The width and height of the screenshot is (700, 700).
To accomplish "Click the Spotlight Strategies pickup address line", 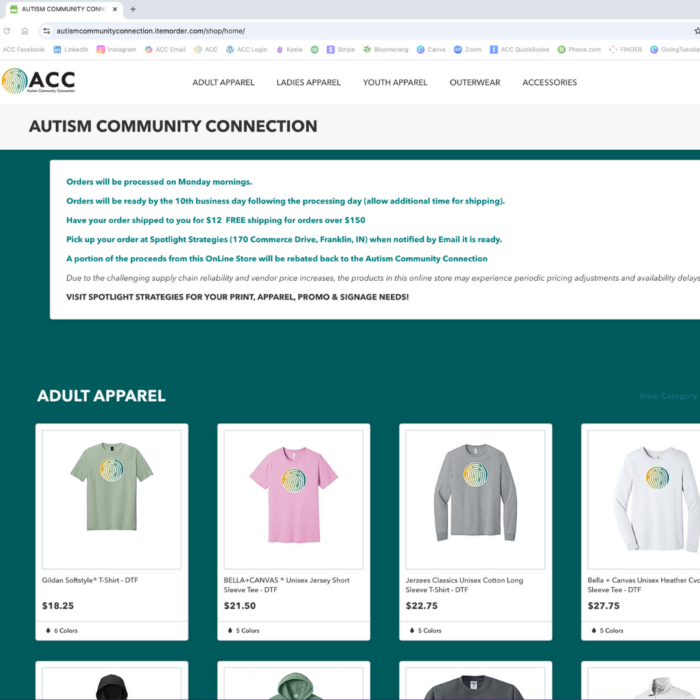I will 284,240.
